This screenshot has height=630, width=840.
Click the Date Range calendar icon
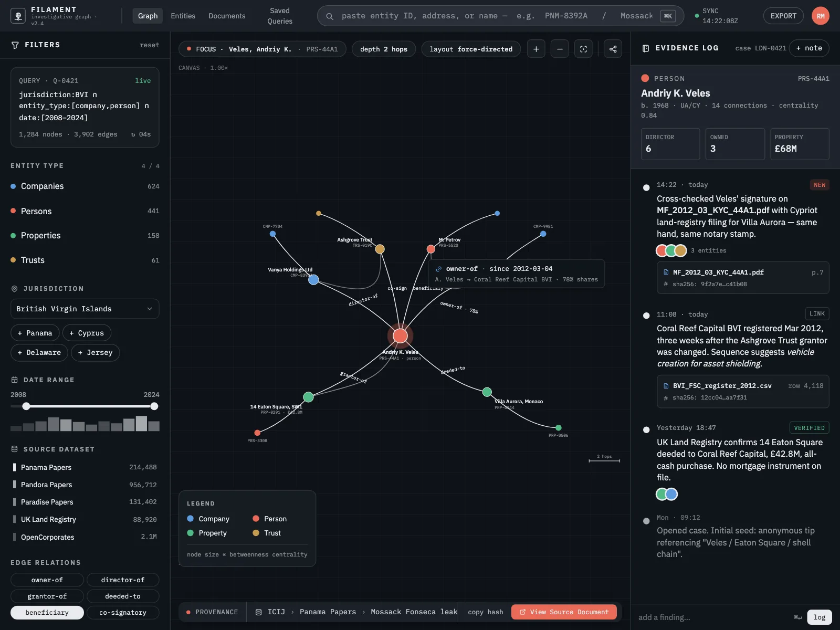15,380
